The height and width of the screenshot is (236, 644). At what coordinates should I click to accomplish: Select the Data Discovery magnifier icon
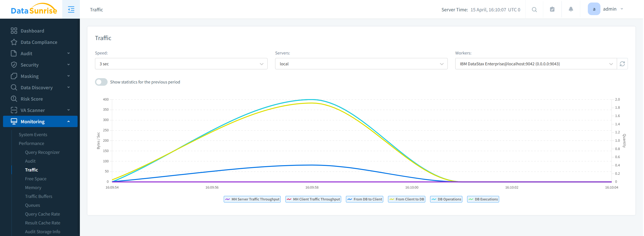pyautogui.click(x=14, y=87)
